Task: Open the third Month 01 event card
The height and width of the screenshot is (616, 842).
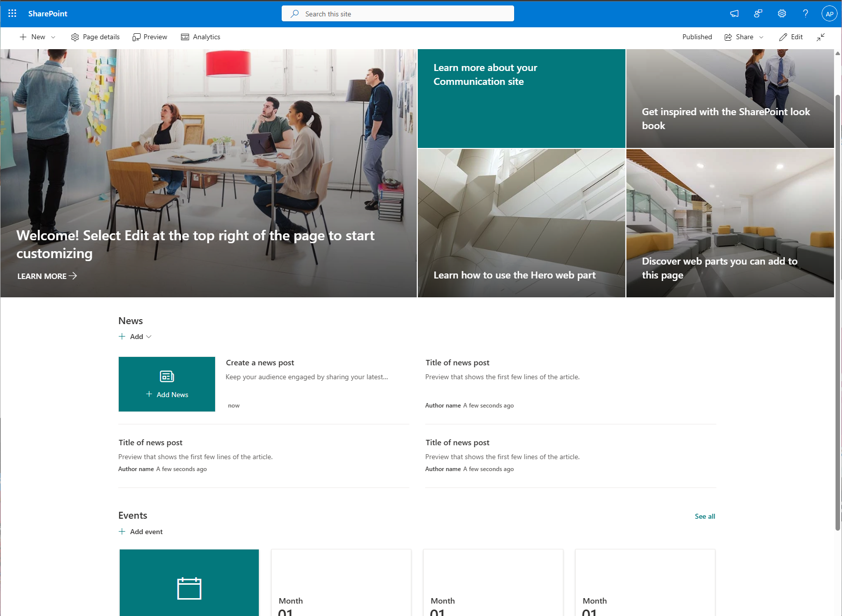Action: 645,583
